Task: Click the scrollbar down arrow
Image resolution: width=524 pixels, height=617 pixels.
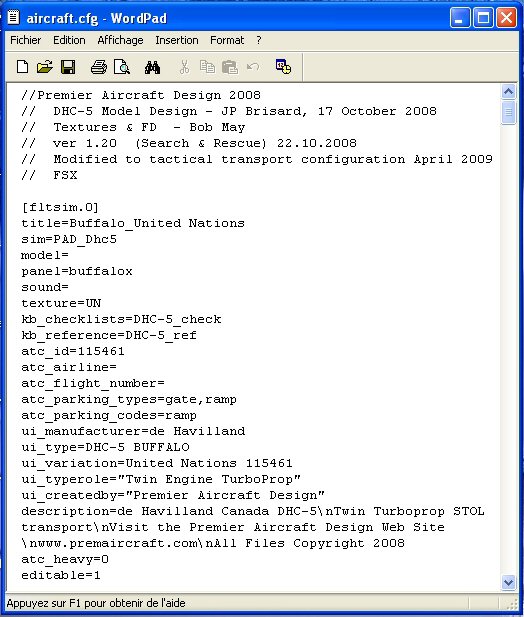Action: 509,582
